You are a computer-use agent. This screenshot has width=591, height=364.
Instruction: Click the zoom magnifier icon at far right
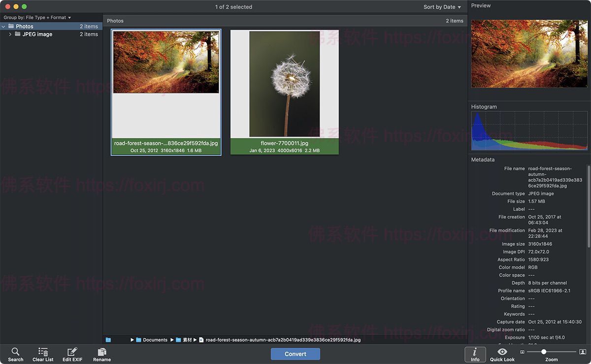(x=582, y=352)
